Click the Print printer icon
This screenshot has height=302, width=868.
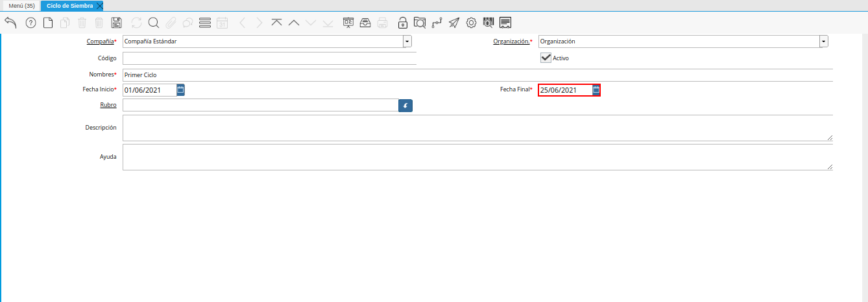click(x=383, y=23)
